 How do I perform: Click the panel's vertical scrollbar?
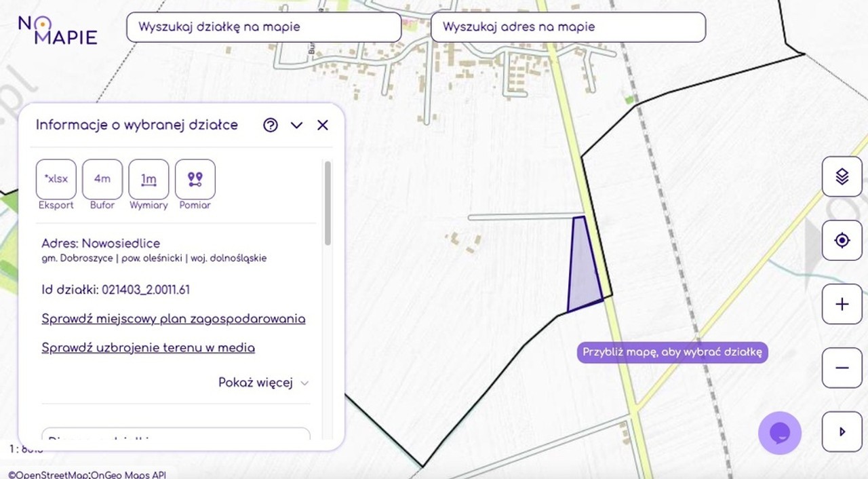[x=328, y=204]
